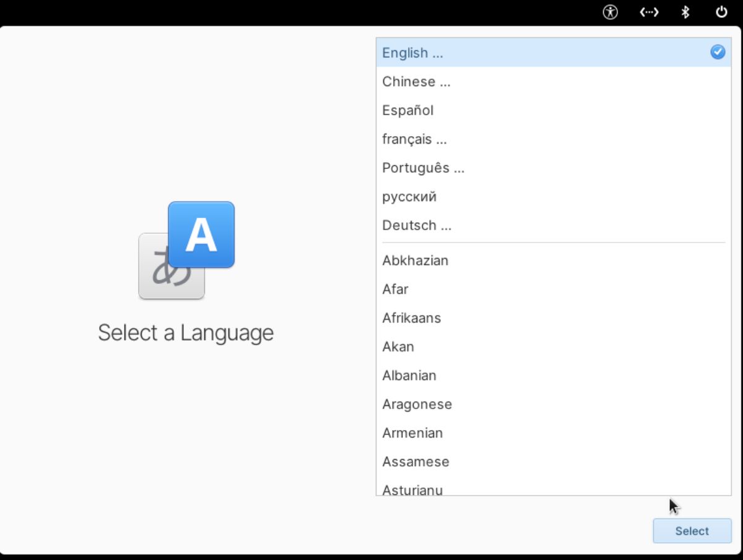Click the Select a Language heading
The height and width of the screenshot is (560, 743).
[x=186, y=334]
